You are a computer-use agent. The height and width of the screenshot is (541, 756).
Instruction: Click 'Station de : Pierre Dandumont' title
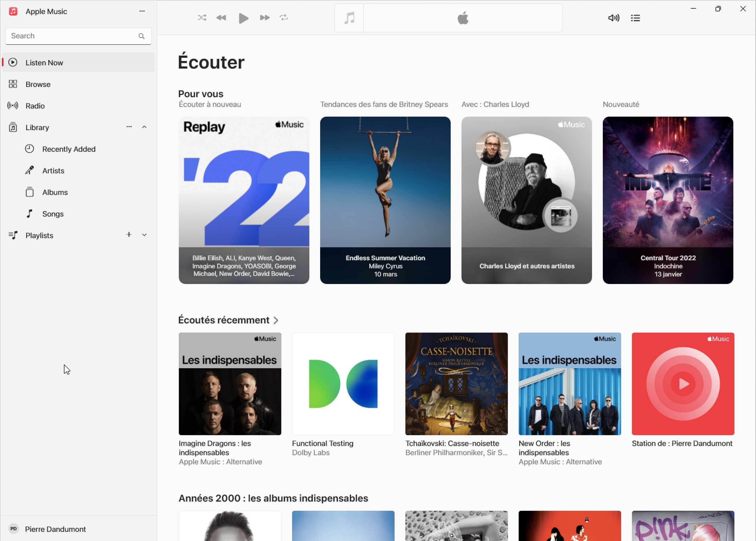682,443
